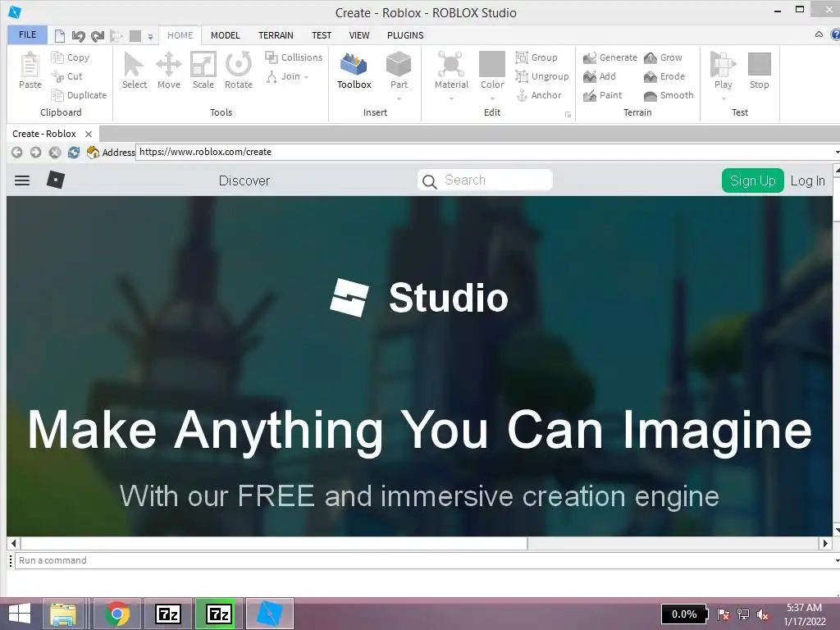Image resolution: width=840 pixels, height=630 pixels.
Task: Insert a Part using the cube icon
Action: coord(399,64)
